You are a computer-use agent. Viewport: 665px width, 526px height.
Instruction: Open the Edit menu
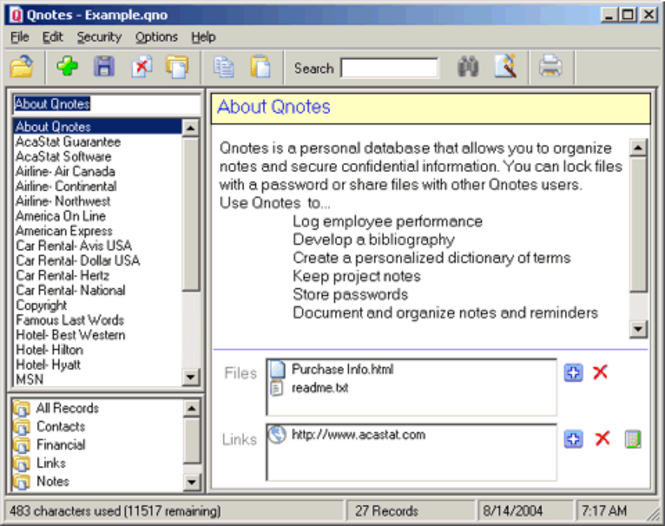pyautogui.click(x=53, y=37)
